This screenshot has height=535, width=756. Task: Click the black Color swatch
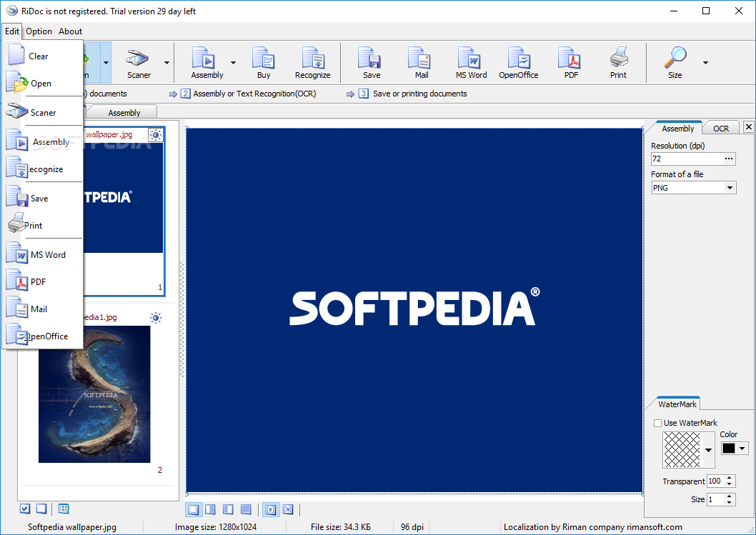click(729, 449)
